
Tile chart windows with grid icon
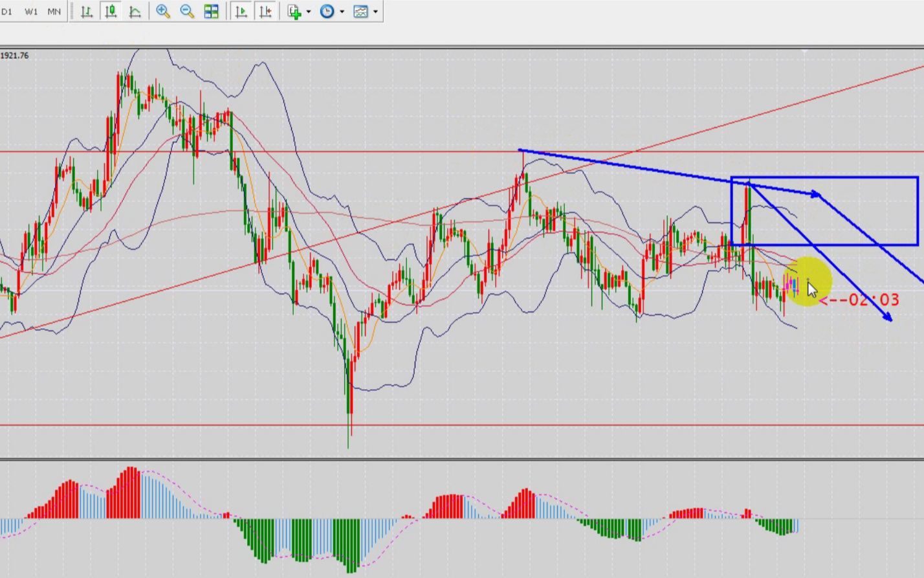211,12
